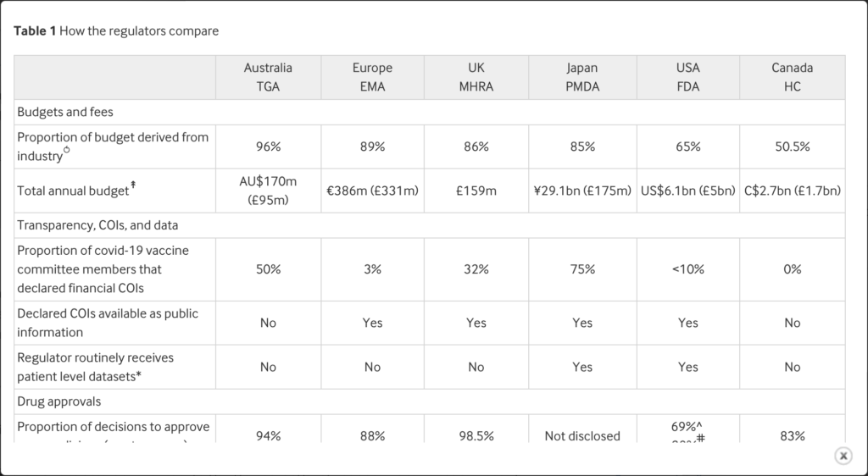This screenshot has width=868, height=476.
Task: Select the US$6.1bn (£5bn) budget cell
Action: [687, 191]
